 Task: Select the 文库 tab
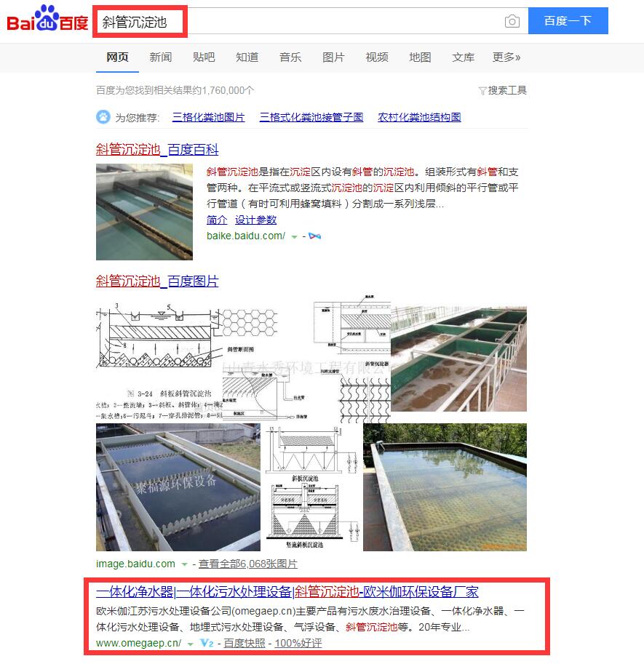click(463, 57)
